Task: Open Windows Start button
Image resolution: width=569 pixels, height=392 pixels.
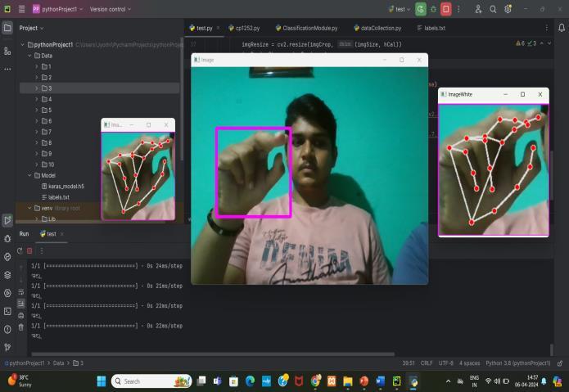Action: point(102,381)
